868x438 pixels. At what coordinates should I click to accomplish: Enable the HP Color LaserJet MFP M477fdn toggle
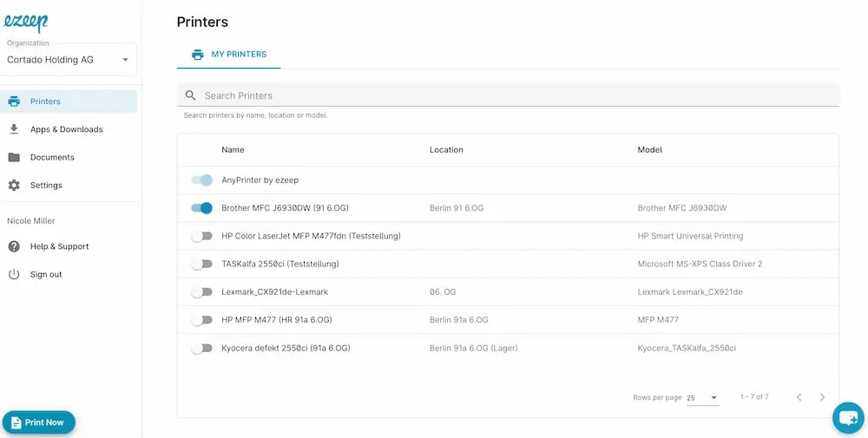pos(201,236)
